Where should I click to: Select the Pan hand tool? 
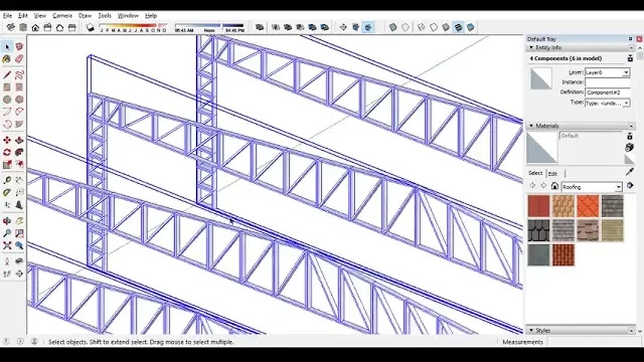coord(19,221)
